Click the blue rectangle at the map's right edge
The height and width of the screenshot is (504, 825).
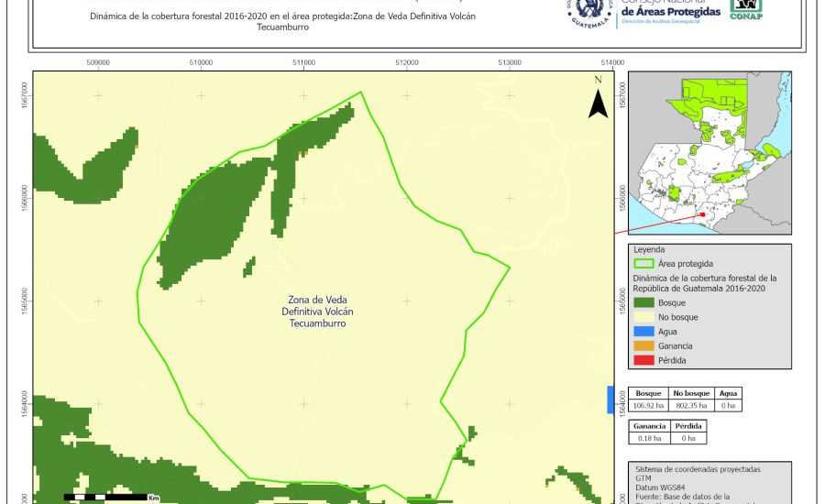pos(610,400)
